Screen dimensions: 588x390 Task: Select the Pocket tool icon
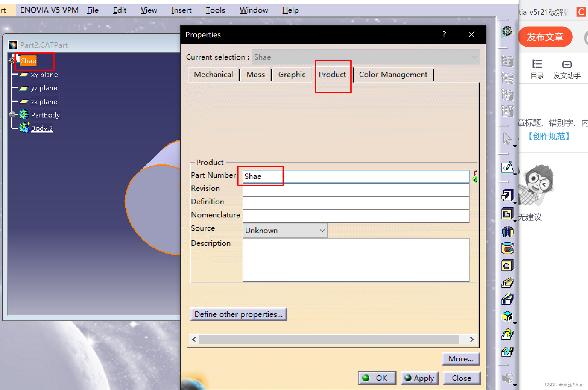(x=507, y=214)
